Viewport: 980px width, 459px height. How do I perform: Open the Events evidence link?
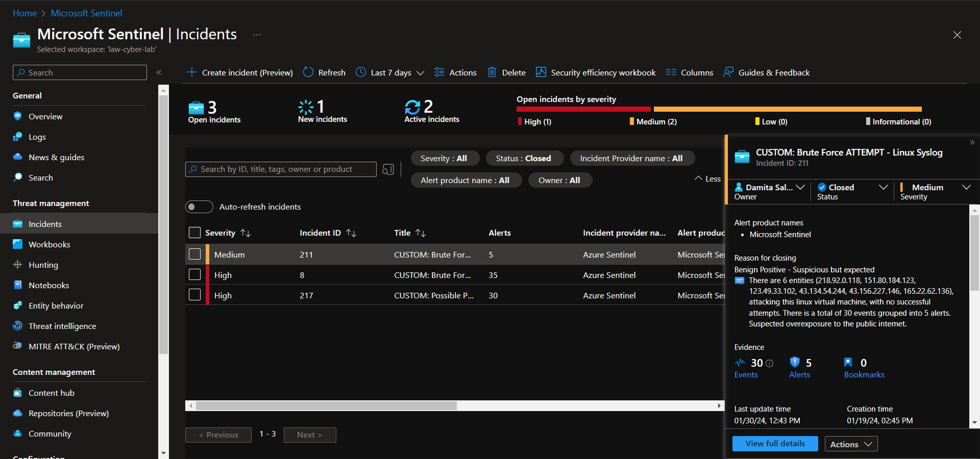[x=746, y=374]
